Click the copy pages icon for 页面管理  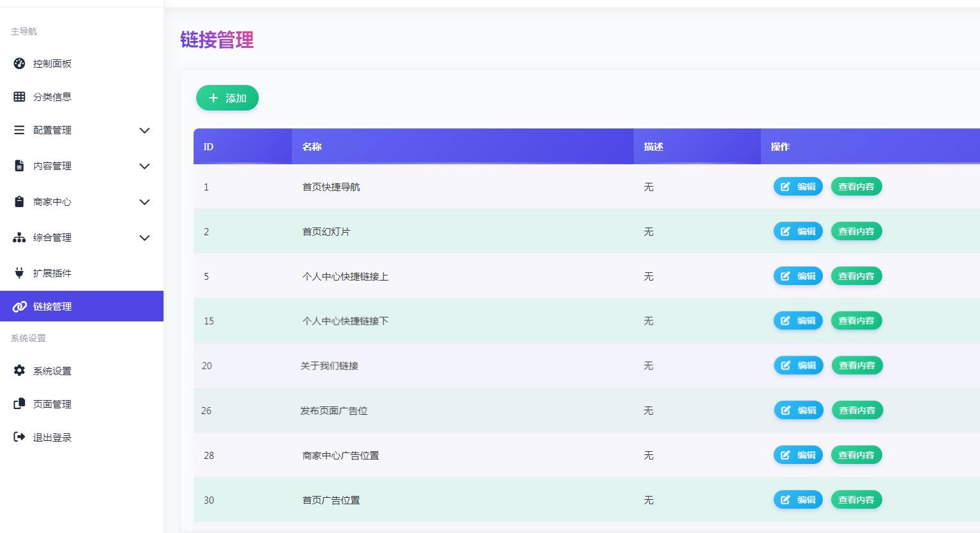19,404
